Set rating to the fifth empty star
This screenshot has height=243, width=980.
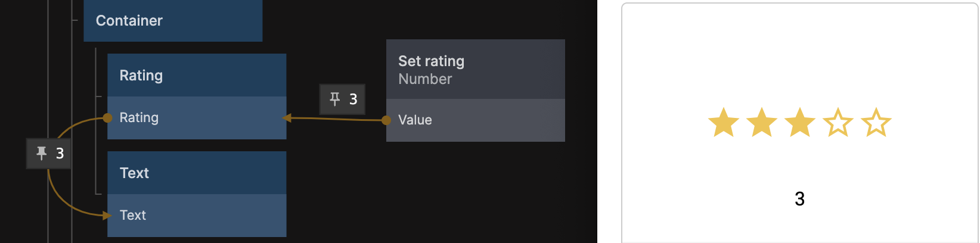coord(876,123)
